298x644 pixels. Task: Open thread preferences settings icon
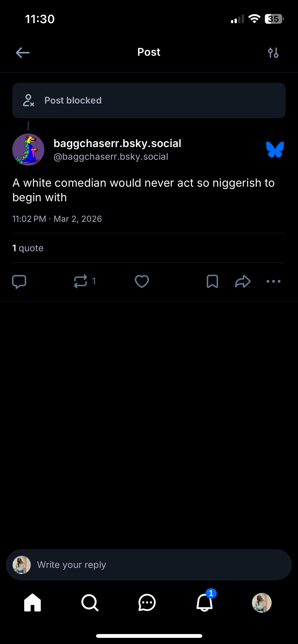tap(273, 52)
